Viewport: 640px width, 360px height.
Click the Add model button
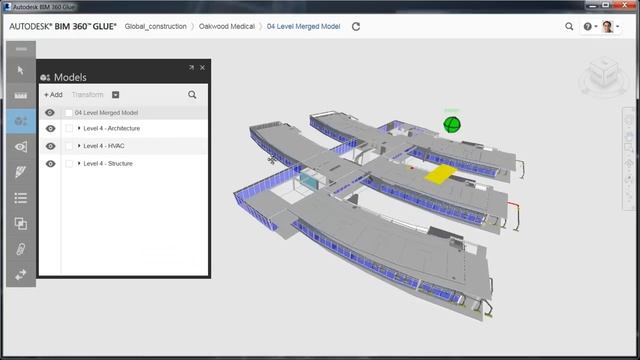coord(53,95)
